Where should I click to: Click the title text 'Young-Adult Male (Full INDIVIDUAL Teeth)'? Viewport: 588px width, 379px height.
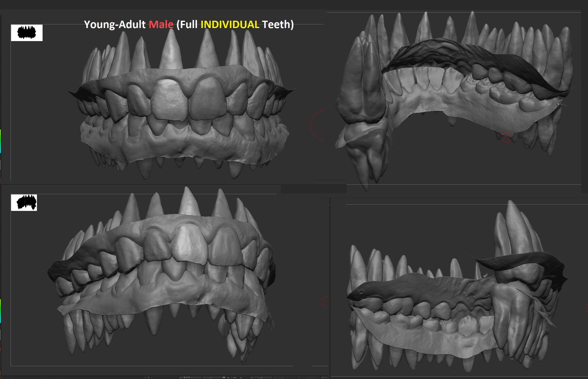click(x=189, y=24)
